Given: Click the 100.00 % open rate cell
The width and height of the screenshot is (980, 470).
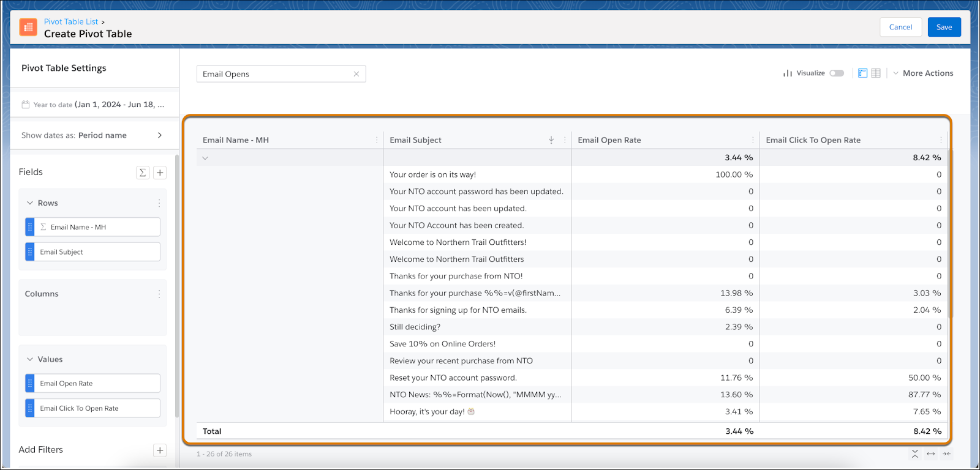Looking at the screenshot, I should (x=665, y=174).
